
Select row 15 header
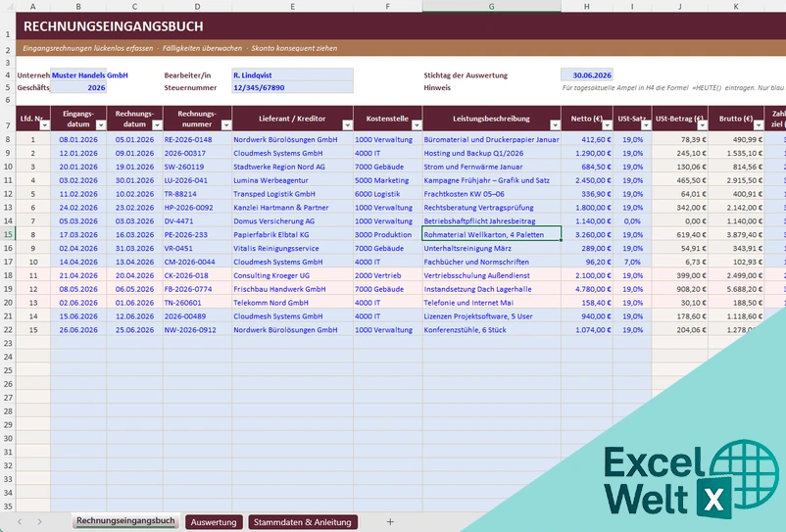8,234
